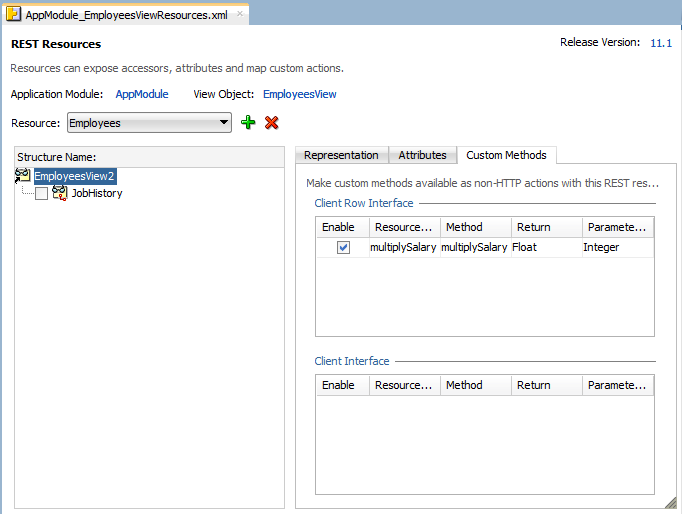Open the EmployeesView link

pos(300,94)
